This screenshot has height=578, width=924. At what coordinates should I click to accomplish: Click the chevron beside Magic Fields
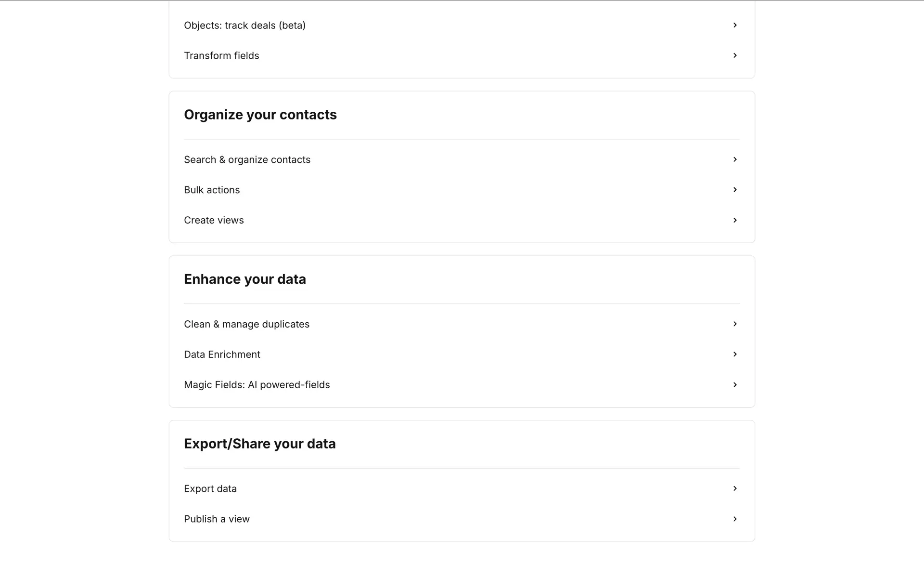click(735, 385)
